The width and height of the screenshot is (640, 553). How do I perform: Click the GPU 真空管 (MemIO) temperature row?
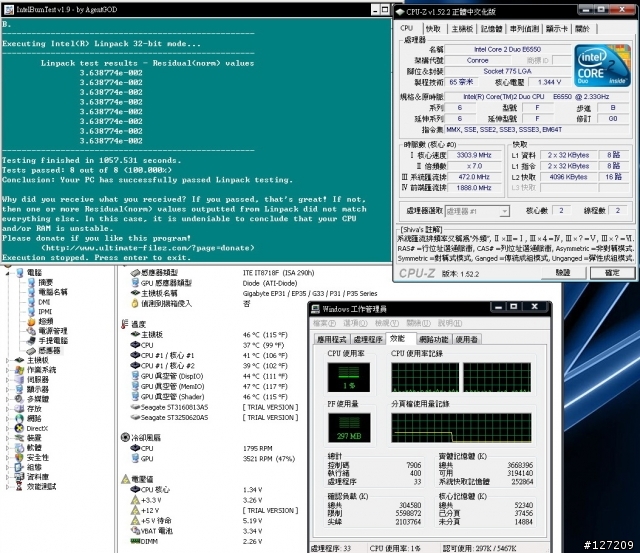pos(209,386)
